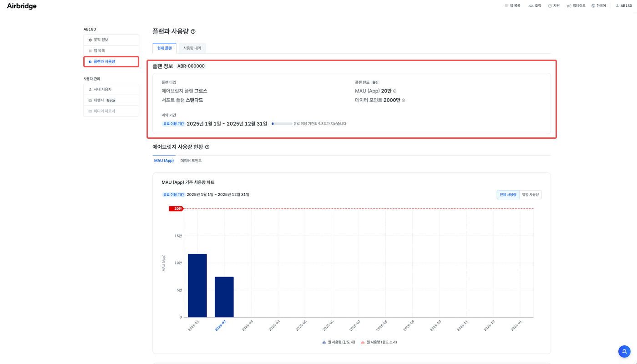Click the user icon beside AB180 in header

(x=617, y=6)
